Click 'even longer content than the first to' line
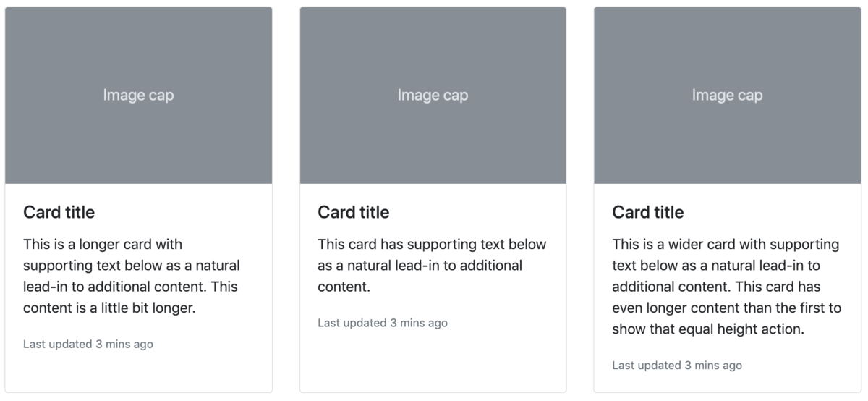The image size is (868, 401). click(x=726, y=308)
